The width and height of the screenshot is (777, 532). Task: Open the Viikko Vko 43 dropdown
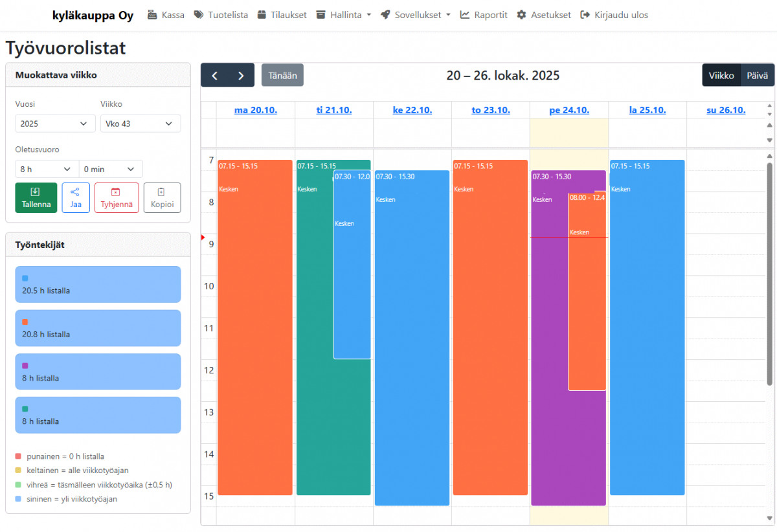(x=140, y=124)
